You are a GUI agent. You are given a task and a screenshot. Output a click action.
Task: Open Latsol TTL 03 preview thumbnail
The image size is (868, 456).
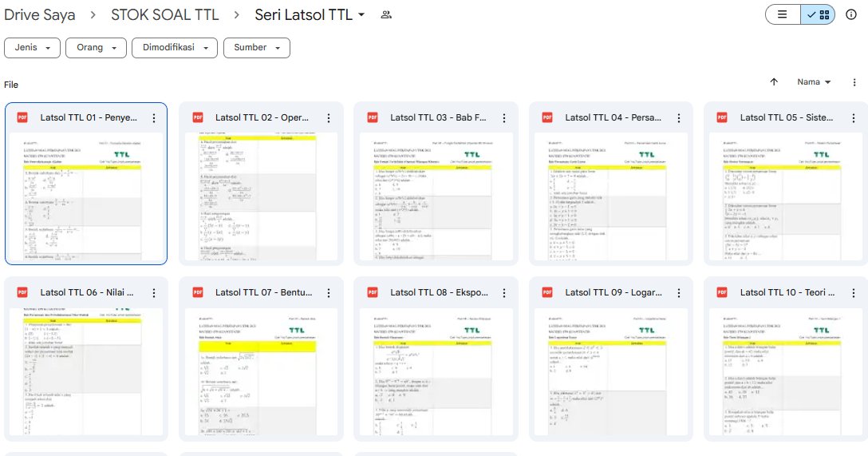[x=436, y=196]
